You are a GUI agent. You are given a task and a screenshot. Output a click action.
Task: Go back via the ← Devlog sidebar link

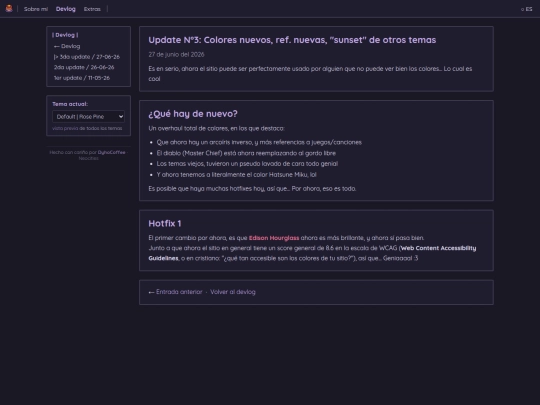pos(67,46)
